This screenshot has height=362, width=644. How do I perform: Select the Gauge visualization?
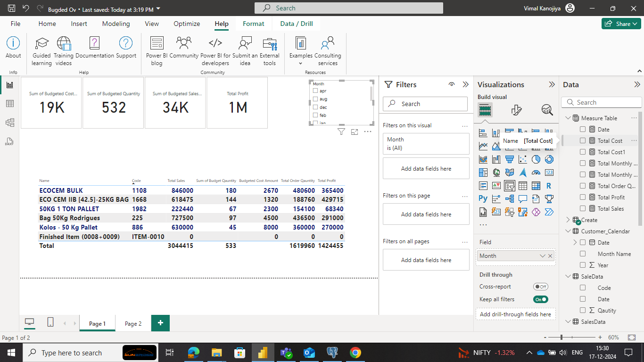[536, 173]
